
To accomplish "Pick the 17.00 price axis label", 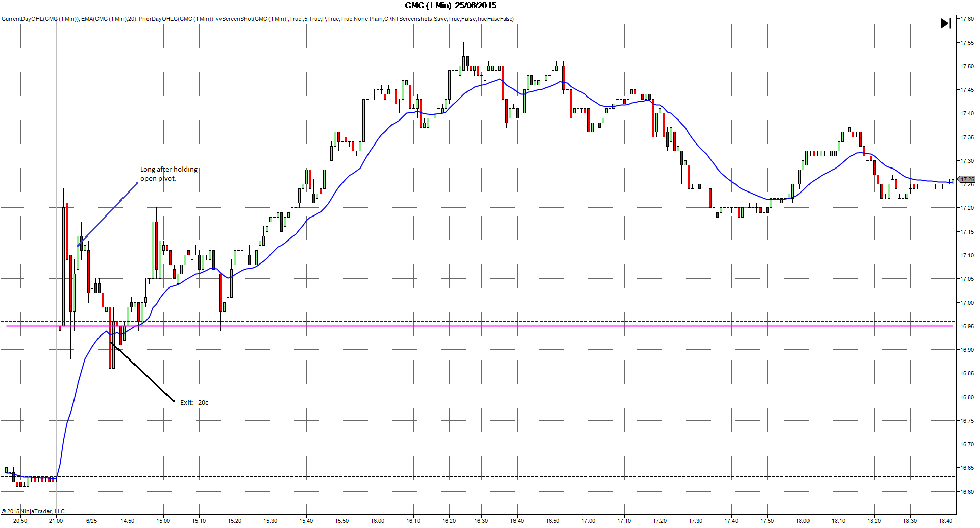I will 967,303.
